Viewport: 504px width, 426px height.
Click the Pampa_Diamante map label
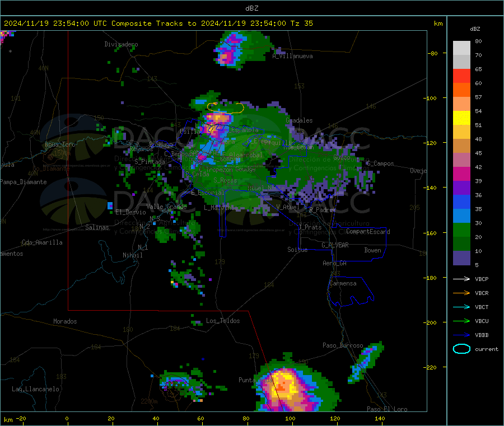click(x=23, y=182)
